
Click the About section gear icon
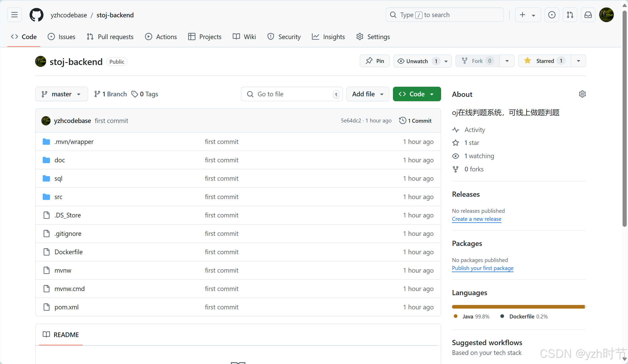click(582, 94)
